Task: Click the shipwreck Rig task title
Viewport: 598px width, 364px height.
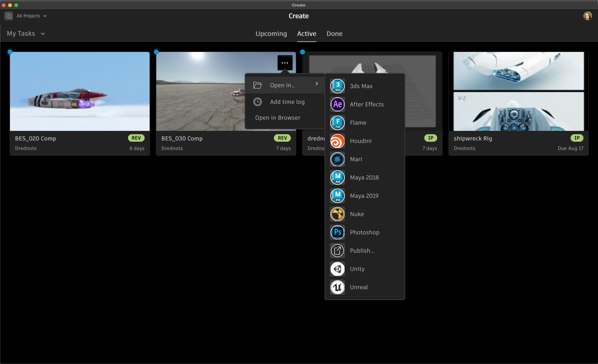Action: click(x=473, y=138)
